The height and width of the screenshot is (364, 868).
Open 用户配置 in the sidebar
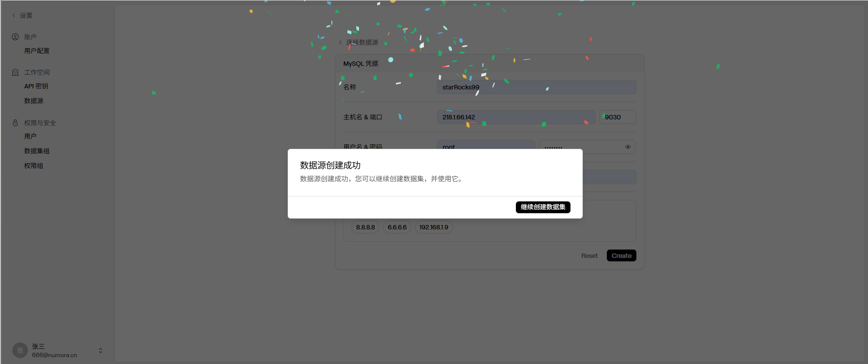(37, 51)
